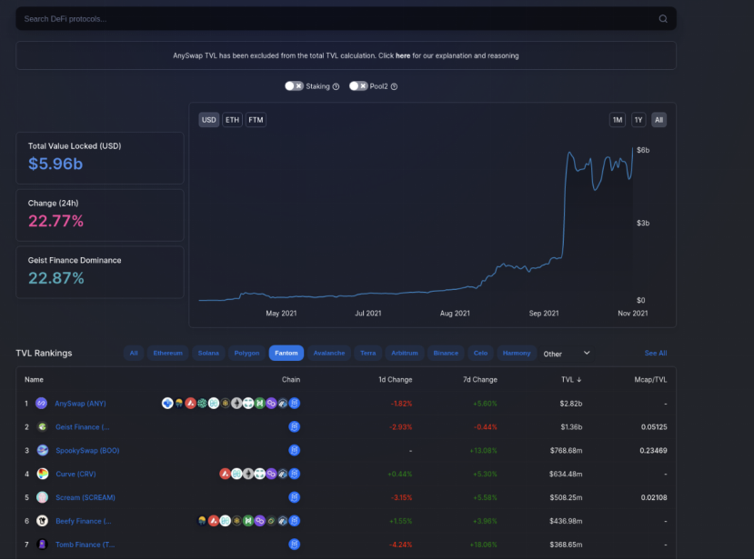This screenshot has height=560, width=754.
Task: Click Fantom chain icon in Geist Finance row
Action: click(x=295, y=427)
